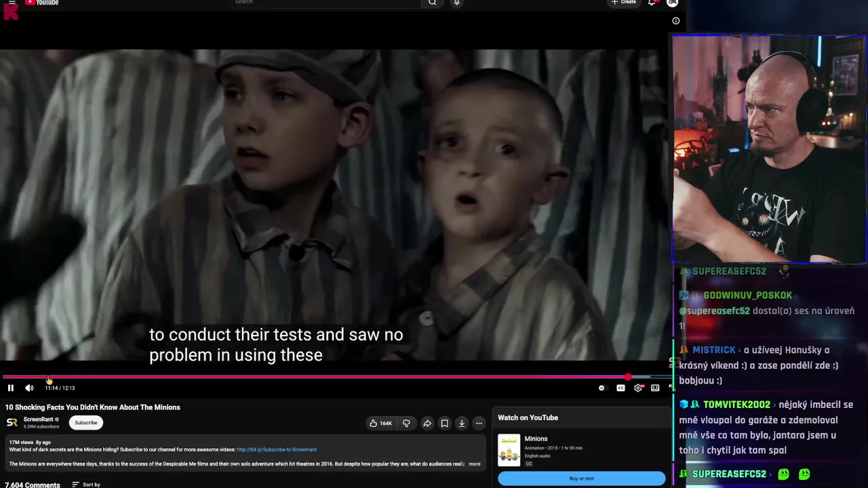Save the video to a playlist
The height and width of the screenshot is (488, 868).
[x=444, y=424]
